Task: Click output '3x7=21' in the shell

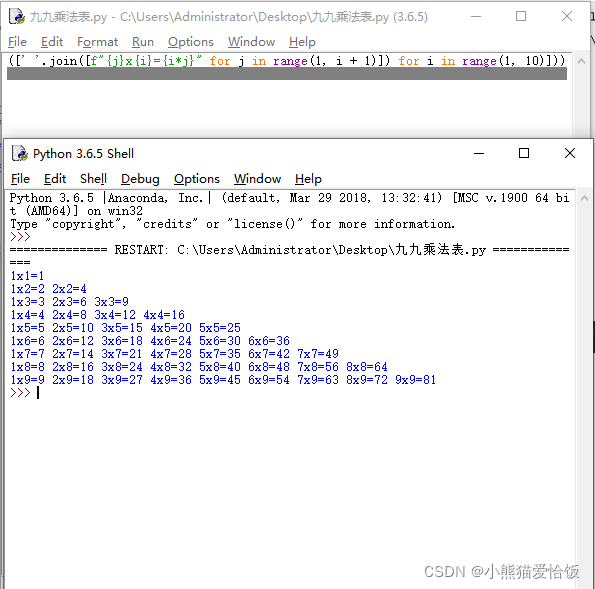Action: tap(122, 353)
